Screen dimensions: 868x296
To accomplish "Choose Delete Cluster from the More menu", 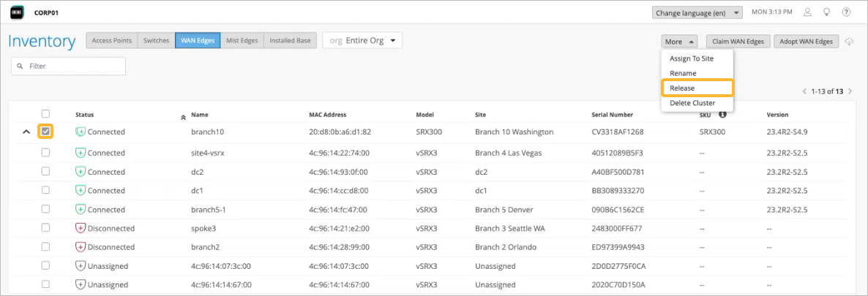I will click(x=697, y=103).
